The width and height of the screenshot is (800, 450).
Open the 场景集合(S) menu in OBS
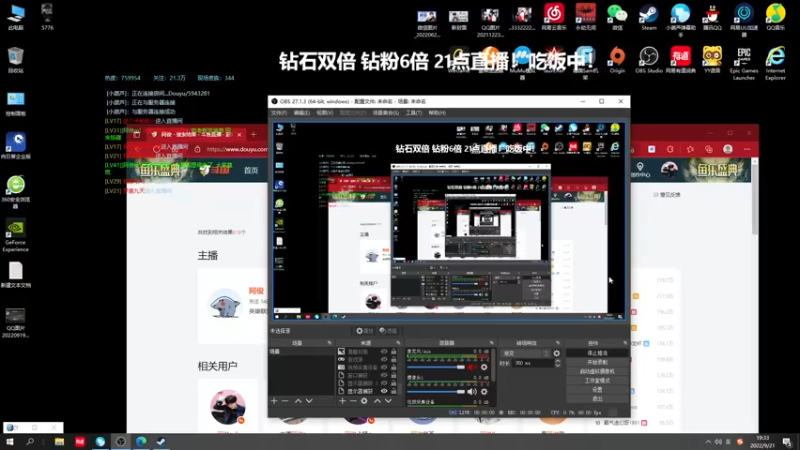(386, 113)
